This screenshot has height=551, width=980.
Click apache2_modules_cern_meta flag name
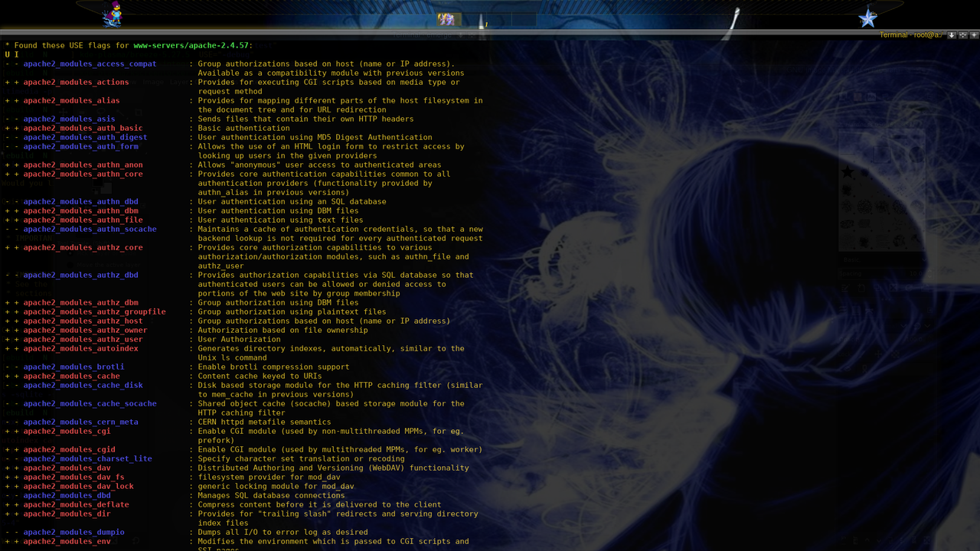coord(80,422)
